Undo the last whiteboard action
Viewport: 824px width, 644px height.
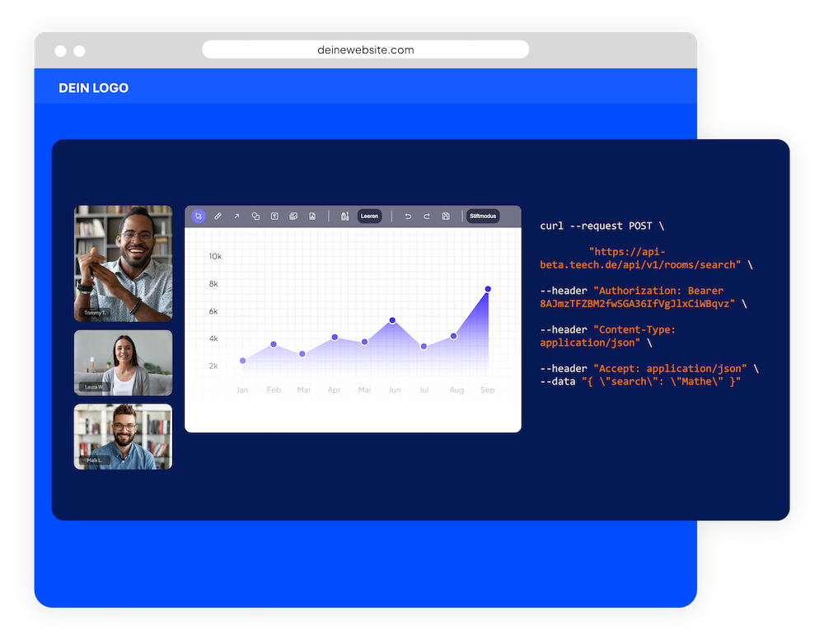tap(408, 217)
